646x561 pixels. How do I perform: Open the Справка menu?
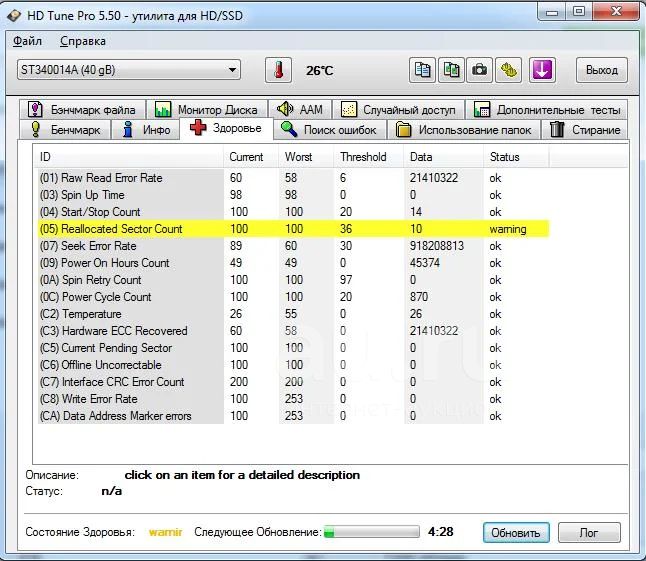82,41
